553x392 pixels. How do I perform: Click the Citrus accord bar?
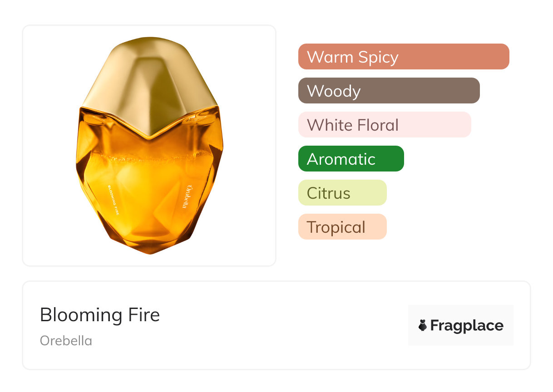[x=342, y=193]
